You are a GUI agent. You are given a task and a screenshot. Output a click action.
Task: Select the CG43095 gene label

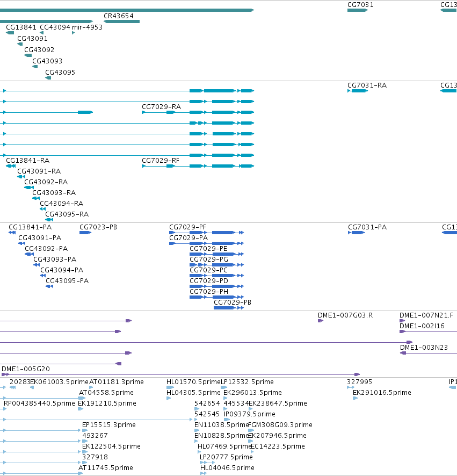coord(60,72)
